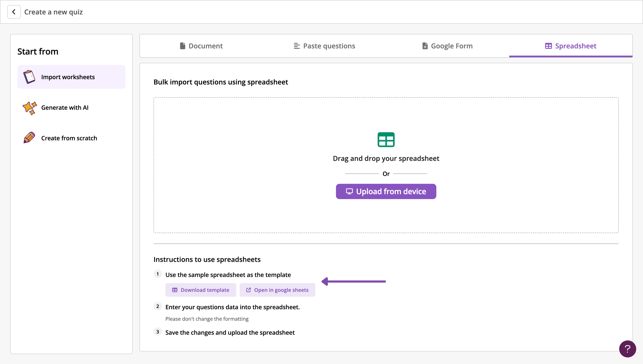
Task: Click Upload from device button
Action: tap(386, 192)
